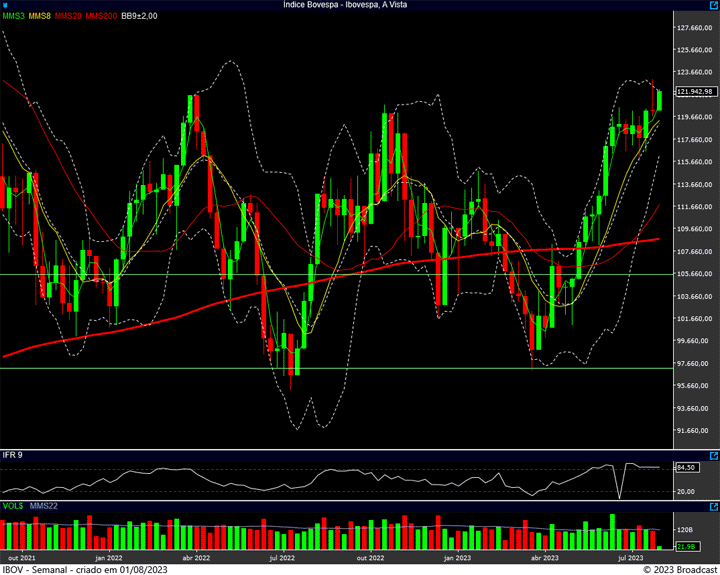Click the pop-out icon in the main chart title bar
Image resolution: width=720 pixels, height=575 pixels.
tap(713, 5)
